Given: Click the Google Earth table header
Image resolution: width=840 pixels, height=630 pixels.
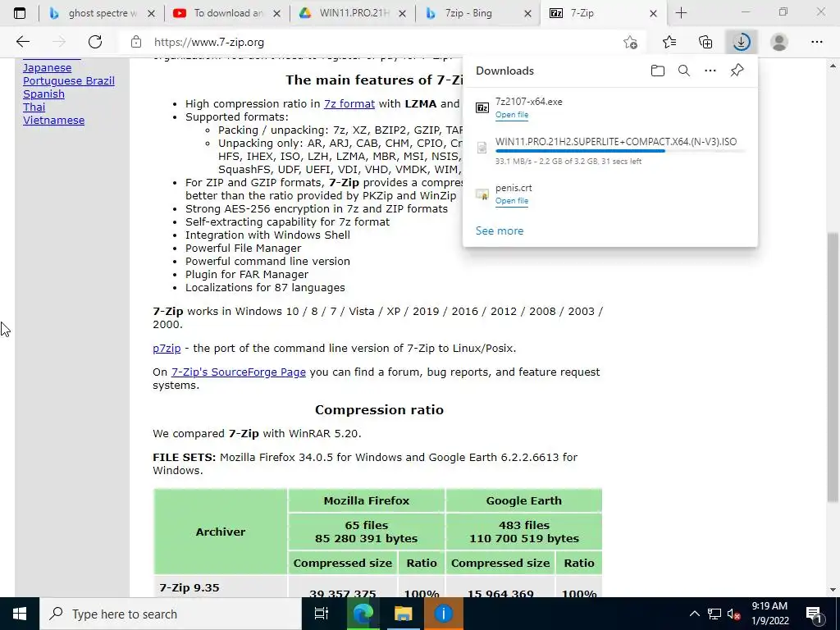Looking at the screenshot, I should [x=524, y=501].
